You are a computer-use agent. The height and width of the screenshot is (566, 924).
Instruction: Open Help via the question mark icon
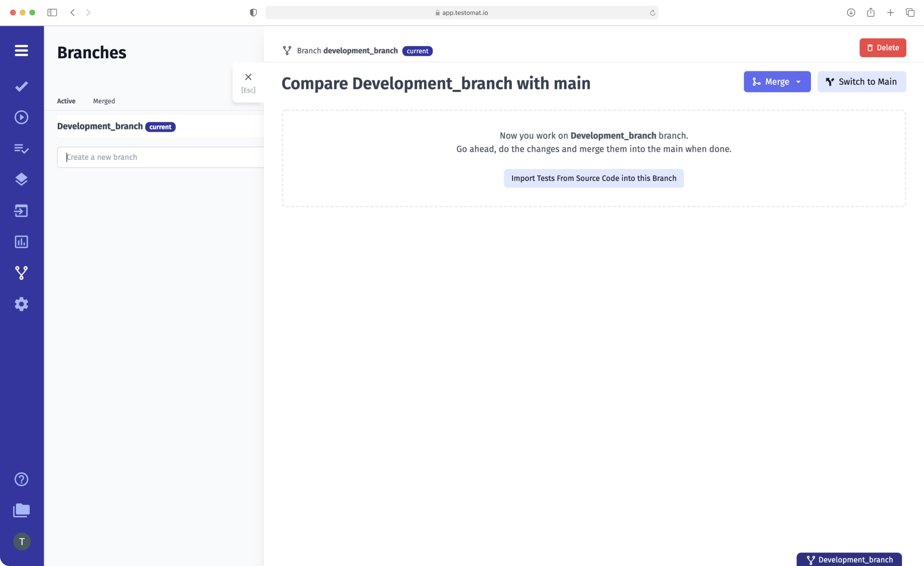22,479
